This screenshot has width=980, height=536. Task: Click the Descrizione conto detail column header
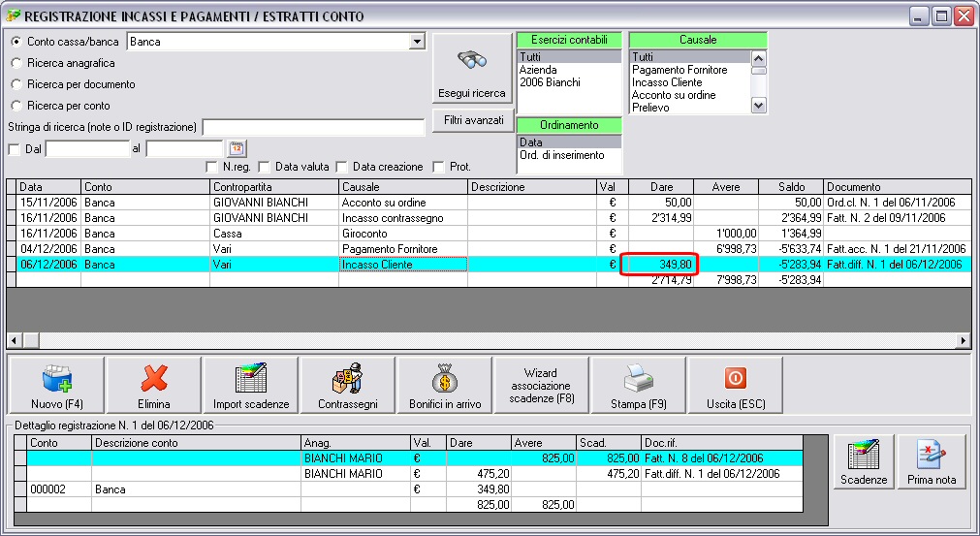[x=196, y=443]
